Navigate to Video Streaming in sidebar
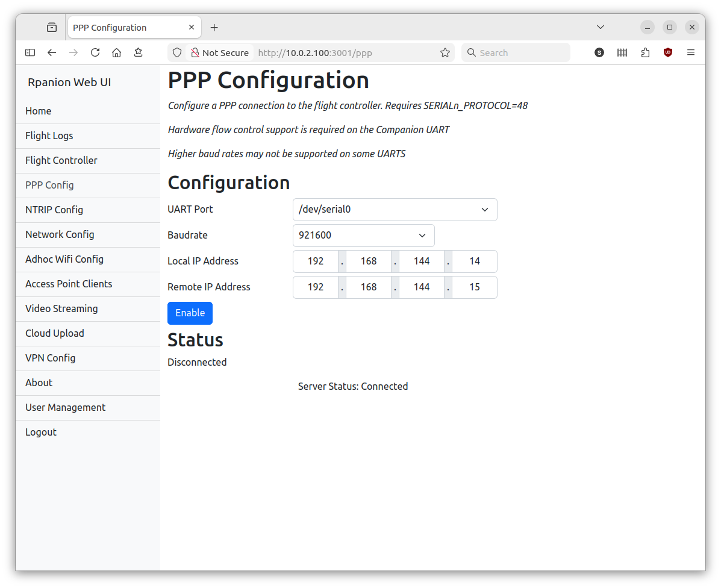The image size is (721, 588). coord(61,308)
